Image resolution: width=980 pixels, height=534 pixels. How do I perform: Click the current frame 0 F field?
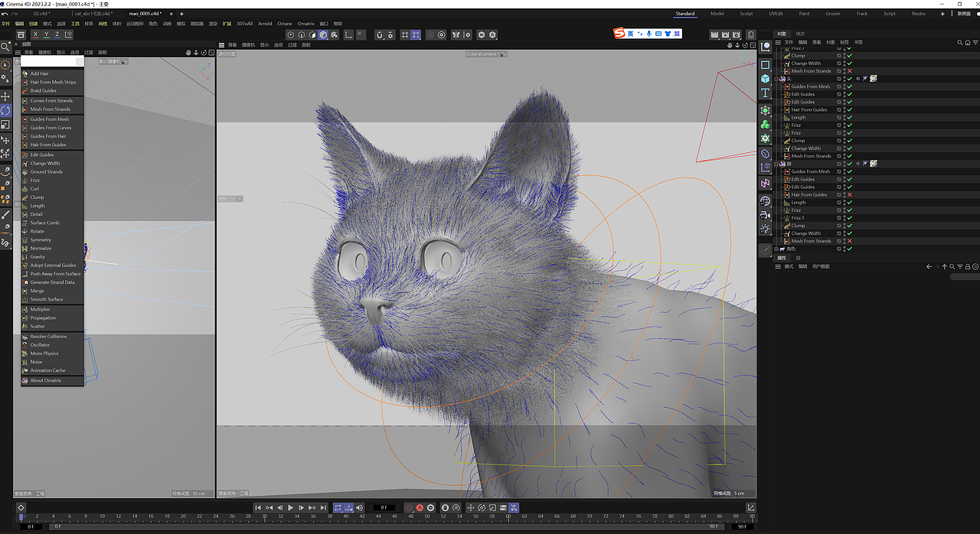tap(384, 507)
